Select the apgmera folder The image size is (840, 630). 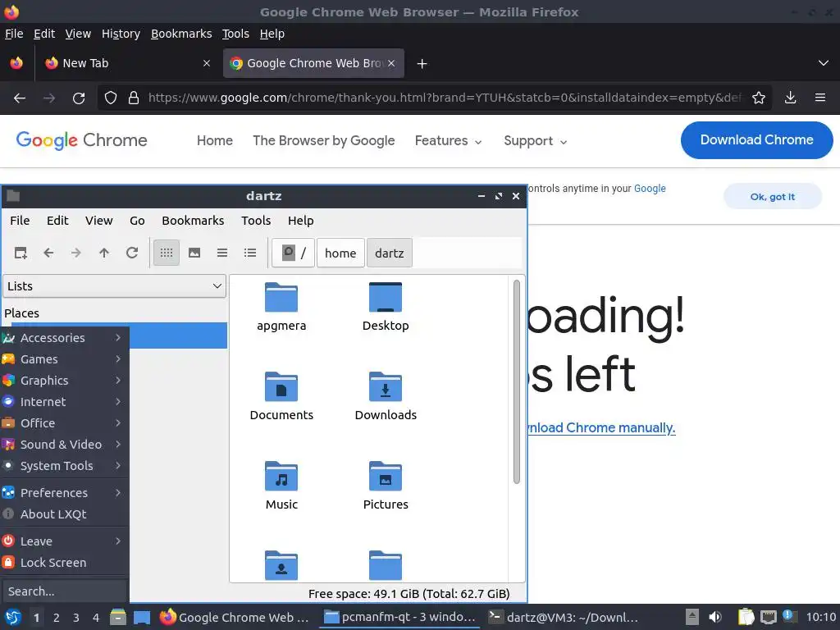pos(281,307)
